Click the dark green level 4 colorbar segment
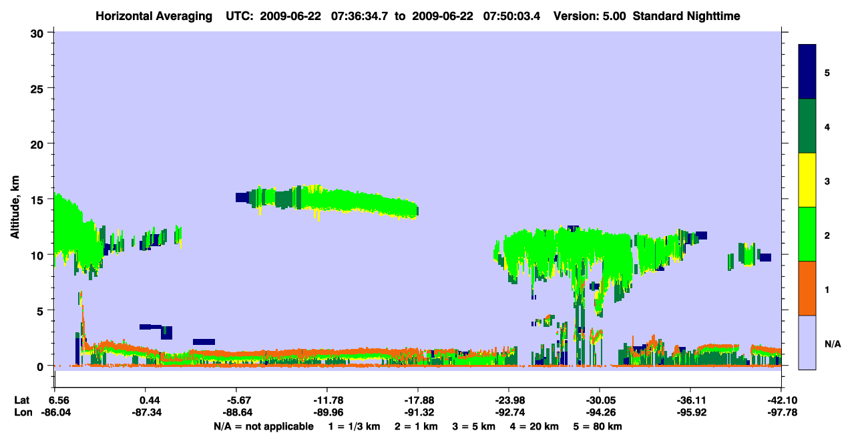This screenshot has width=868, height=445. point(807,126)
